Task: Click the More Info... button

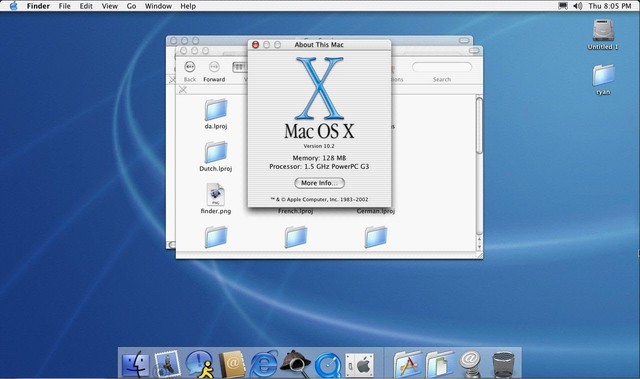Action: [x=319, y=183]
